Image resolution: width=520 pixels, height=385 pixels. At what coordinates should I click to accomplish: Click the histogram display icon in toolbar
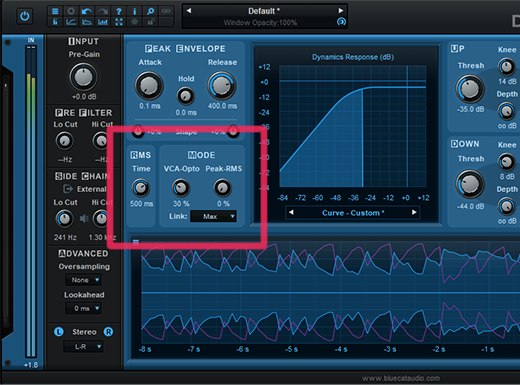(x=103, y=22)
